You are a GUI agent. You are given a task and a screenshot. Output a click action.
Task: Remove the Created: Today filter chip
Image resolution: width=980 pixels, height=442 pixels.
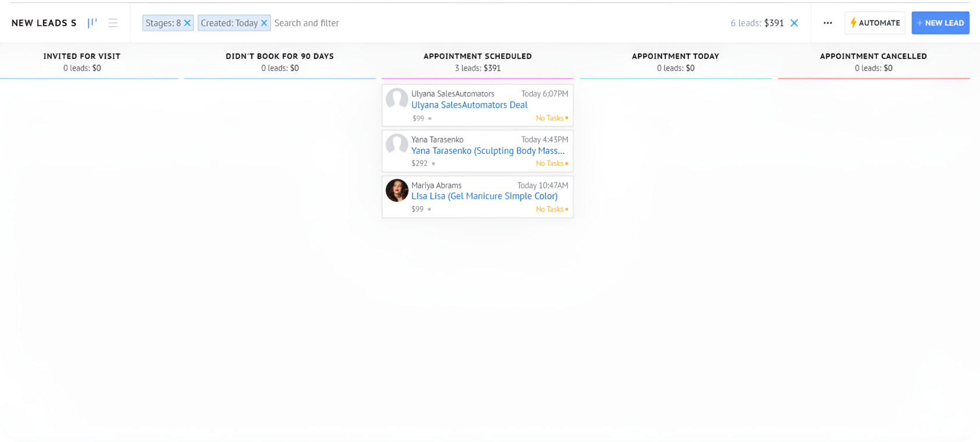264,23
